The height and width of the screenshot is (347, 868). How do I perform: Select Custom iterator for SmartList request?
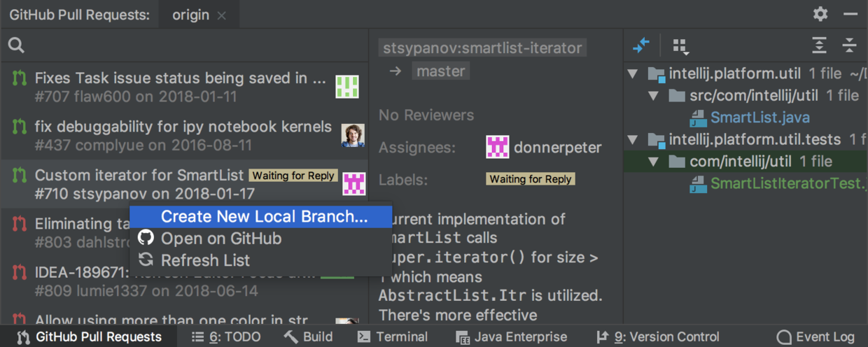pos(184,183)
